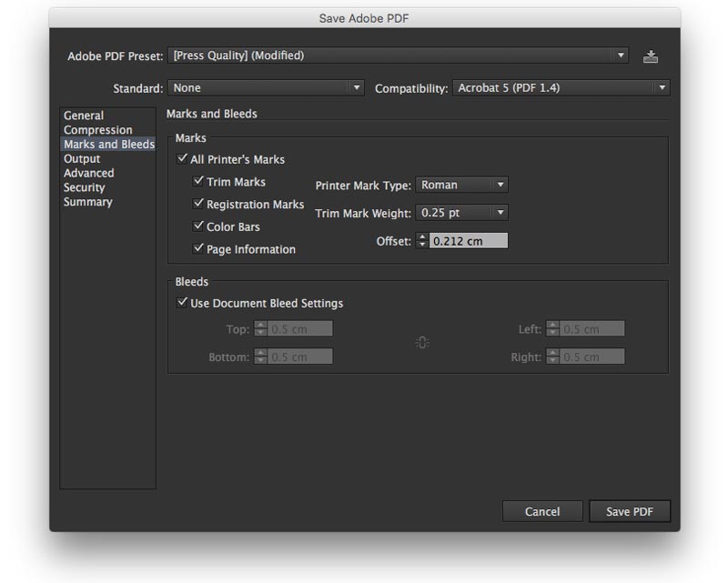Open the Standard dropdown

(x=266, y=87)
